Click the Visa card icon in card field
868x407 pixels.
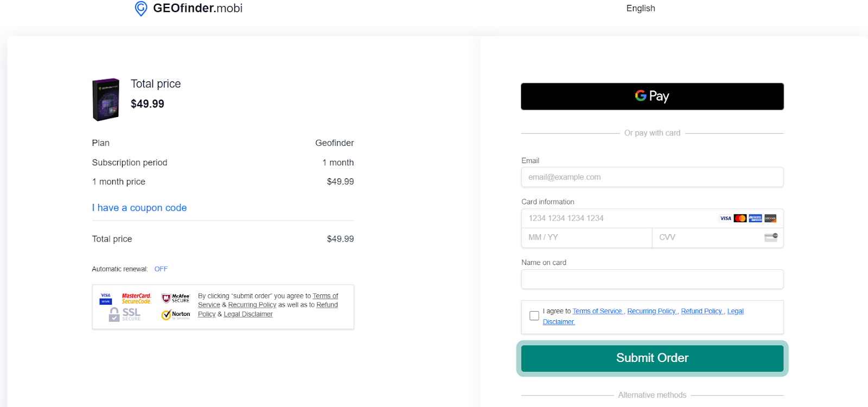click(725, 218)
